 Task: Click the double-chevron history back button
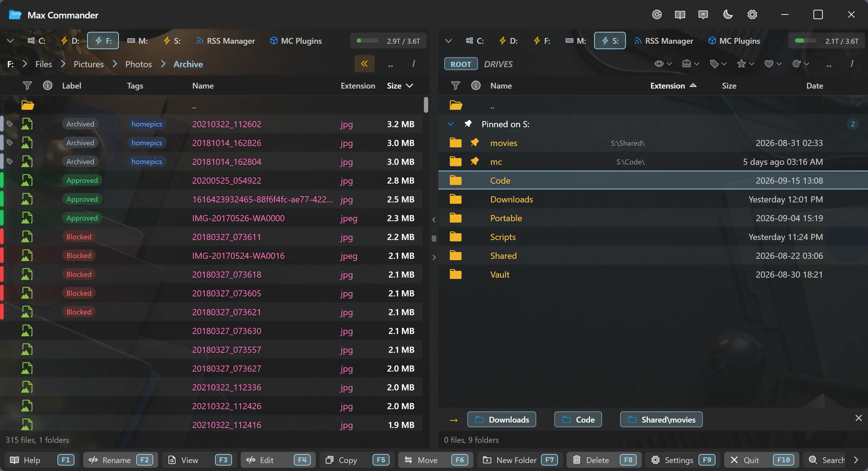point(365,64)
